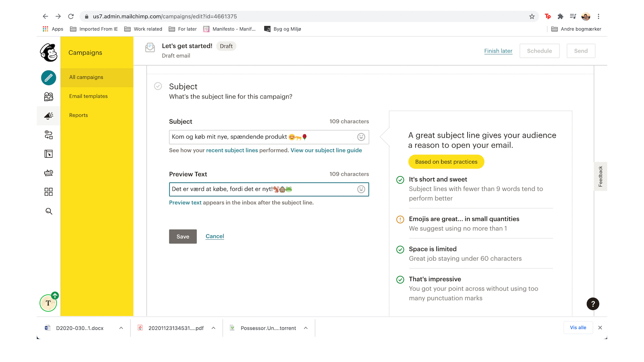Select the Campaigns megaphone icon

[x=48, y=115]
